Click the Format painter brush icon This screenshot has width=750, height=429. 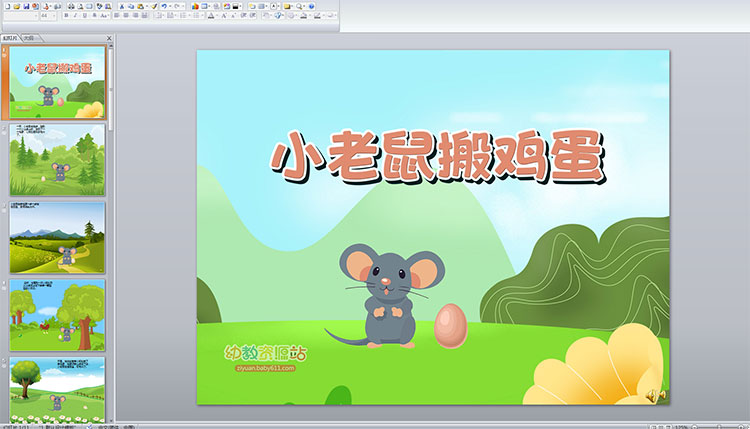click(154, 6)
